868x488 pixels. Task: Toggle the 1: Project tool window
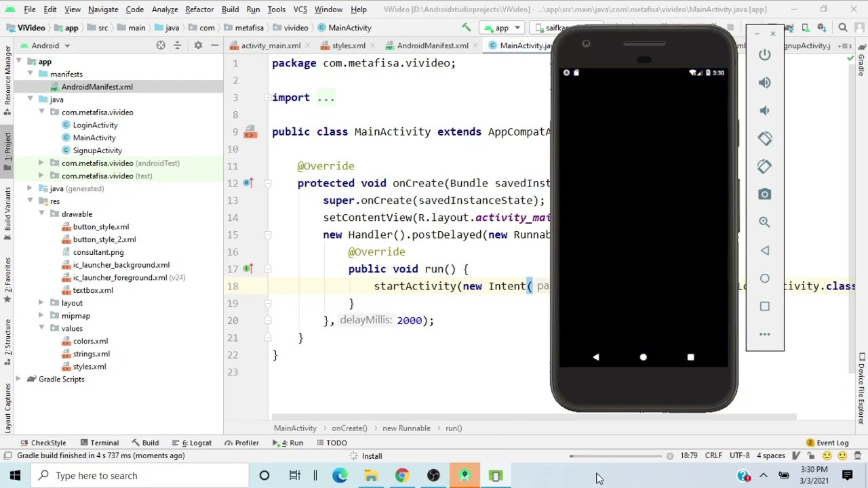click(7, 152)
